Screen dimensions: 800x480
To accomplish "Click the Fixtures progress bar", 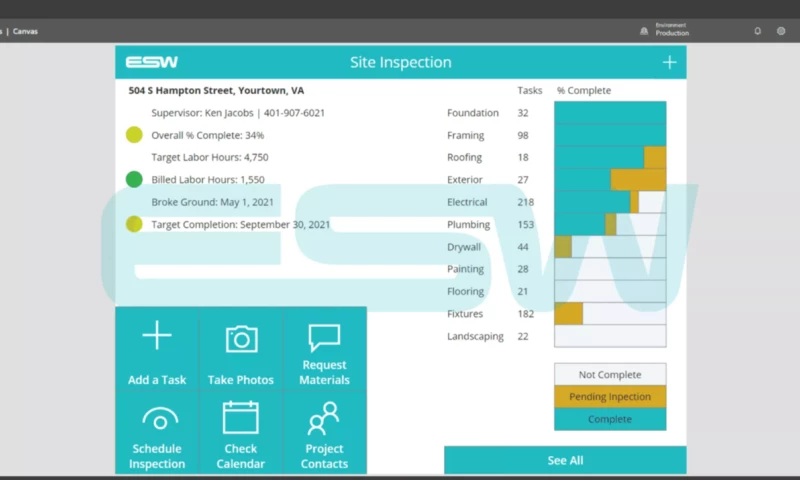I will (x=610, y=314).
